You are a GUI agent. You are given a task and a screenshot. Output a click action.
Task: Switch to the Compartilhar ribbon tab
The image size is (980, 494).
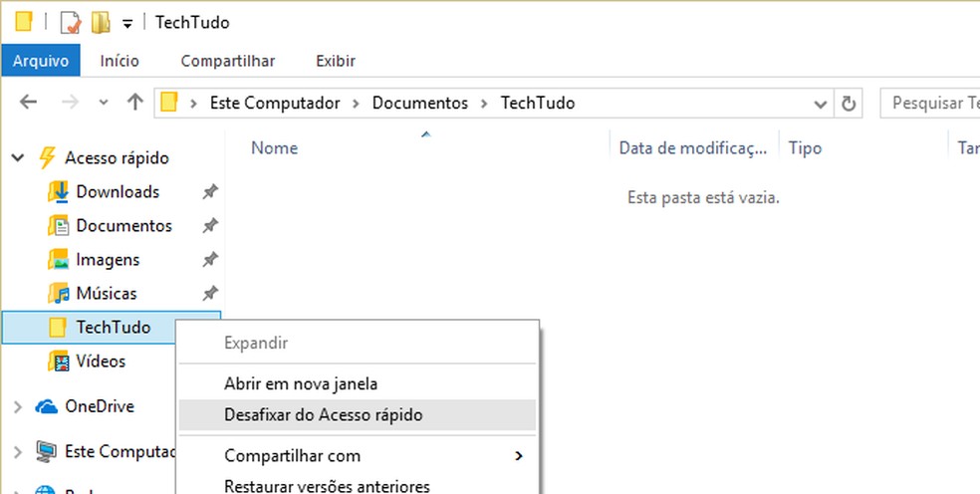(227, 61)
